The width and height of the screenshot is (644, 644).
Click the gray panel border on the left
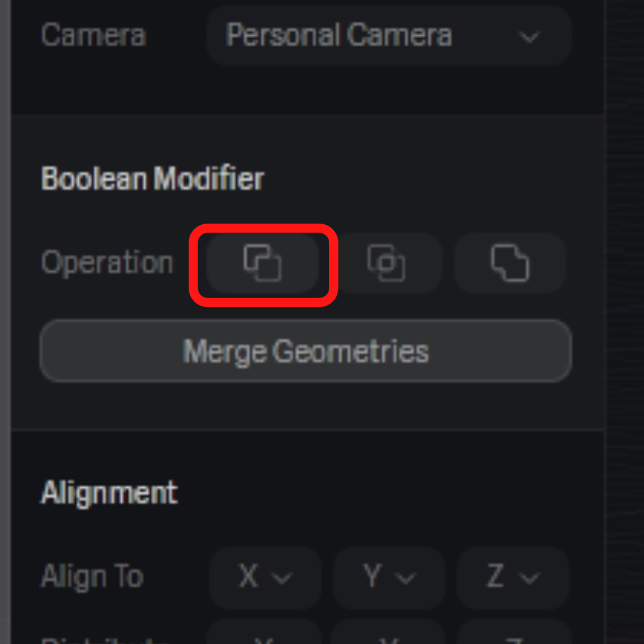(x=5, y=322)
